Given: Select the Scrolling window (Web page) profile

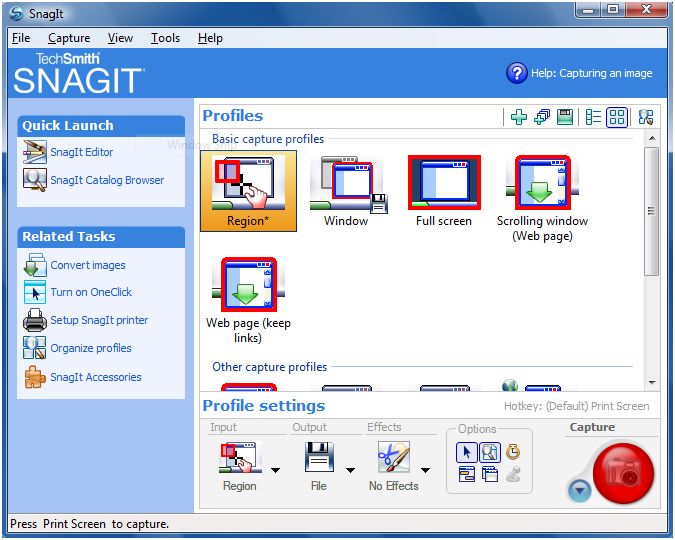Looking at the screenshot, I should [x=542, y=197].
